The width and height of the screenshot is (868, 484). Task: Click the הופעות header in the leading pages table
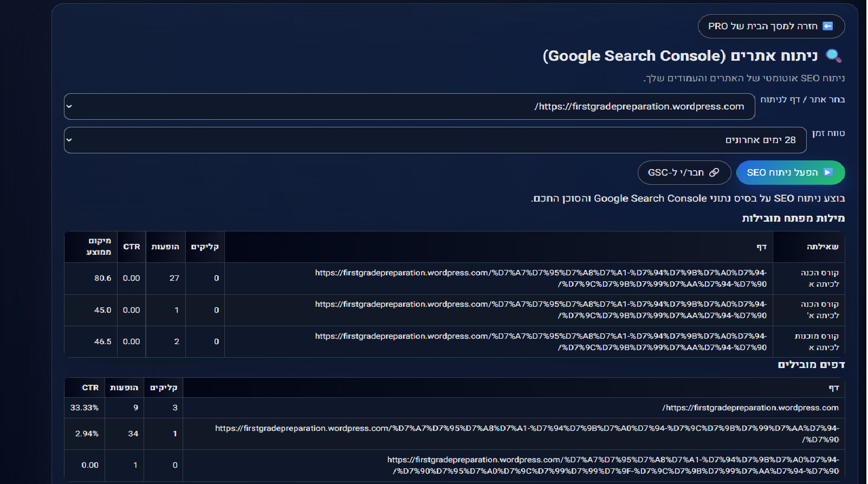coord(124,388)
